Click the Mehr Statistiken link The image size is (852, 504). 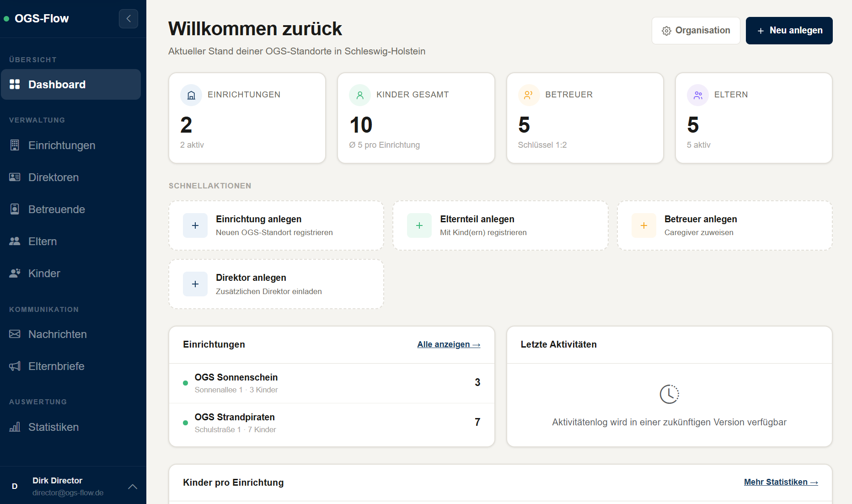click(781, 482)
